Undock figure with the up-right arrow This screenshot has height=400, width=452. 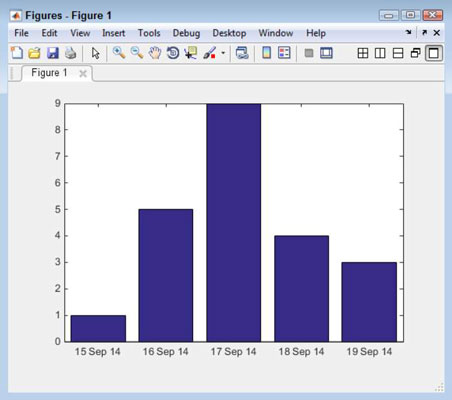tap(424, 33)
